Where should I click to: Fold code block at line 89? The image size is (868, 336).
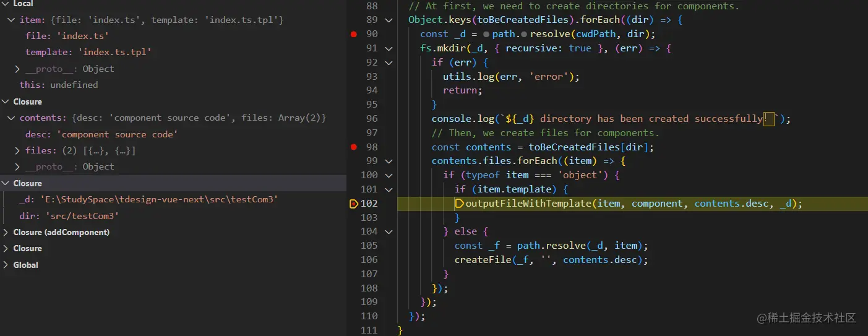point(389,20)
